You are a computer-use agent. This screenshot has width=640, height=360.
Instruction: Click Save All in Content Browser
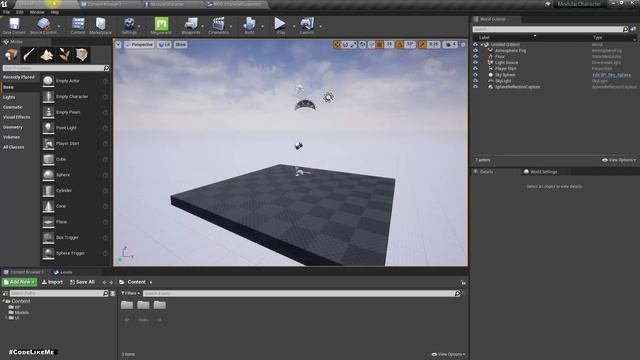(82, 282)
